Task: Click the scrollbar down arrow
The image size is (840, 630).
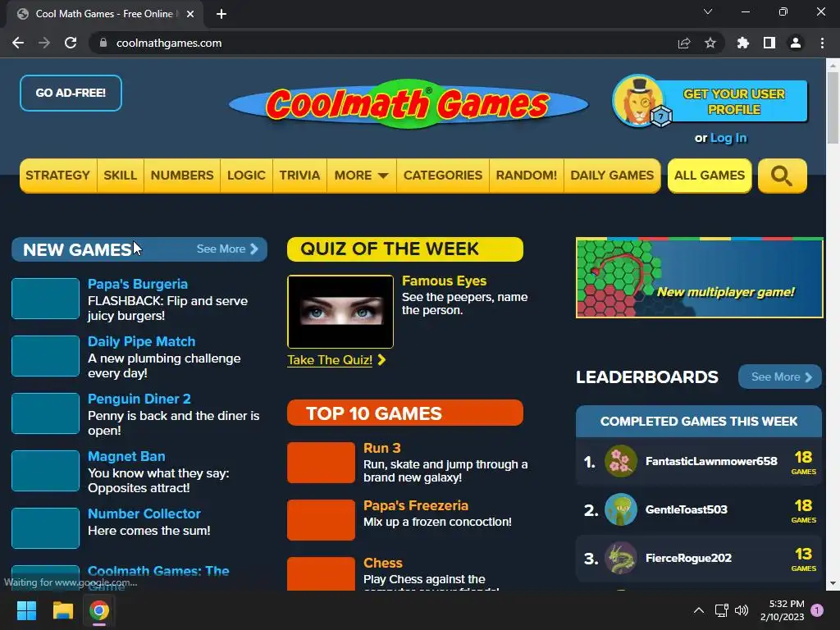Action: [x=833, y=583]
